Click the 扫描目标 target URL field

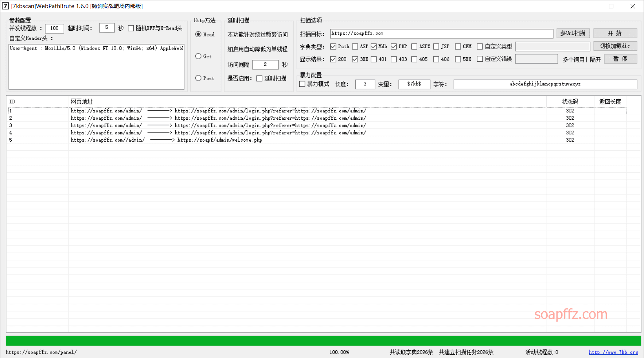point(442,34)
